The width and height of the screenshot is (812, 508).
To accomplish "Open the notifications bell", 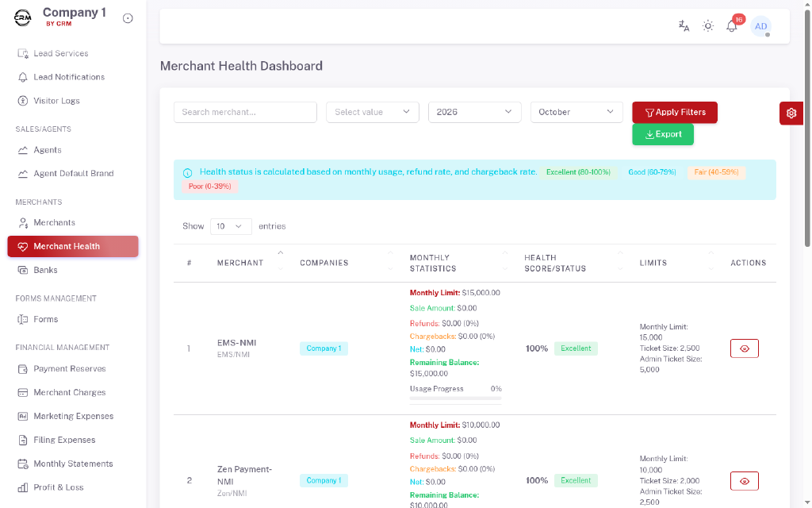I will pyautogui.click(x=732, y=26).
